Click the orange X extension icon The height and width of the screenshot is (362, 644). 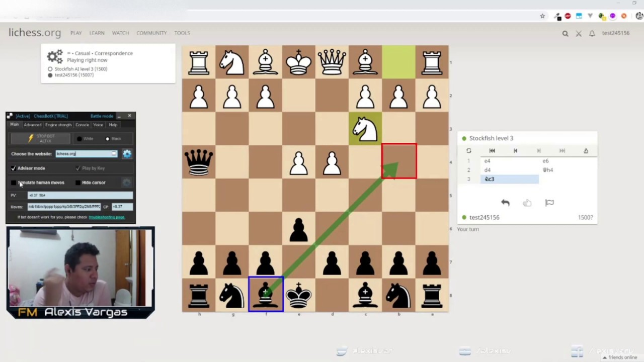624,16
